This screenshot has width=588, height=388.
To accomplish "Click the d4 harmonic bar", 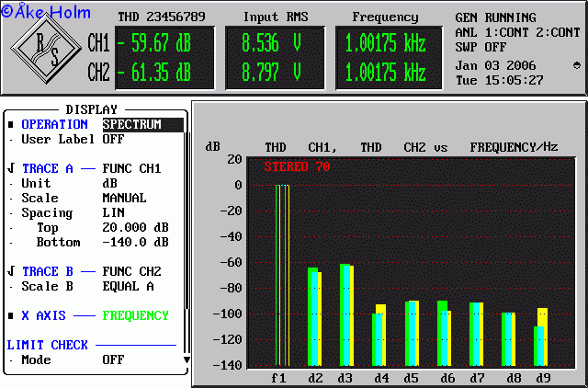I will tap(379, 335).
